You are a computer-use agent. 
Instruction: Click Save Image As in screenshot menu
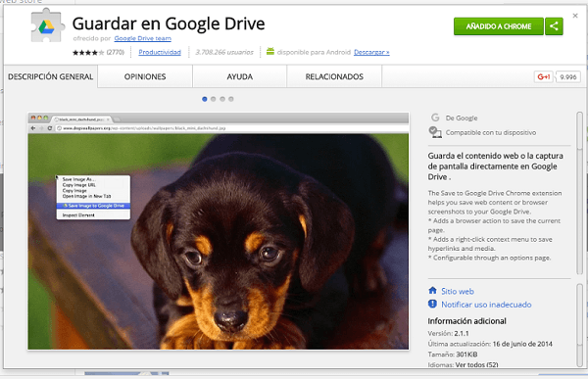(78, 179)
